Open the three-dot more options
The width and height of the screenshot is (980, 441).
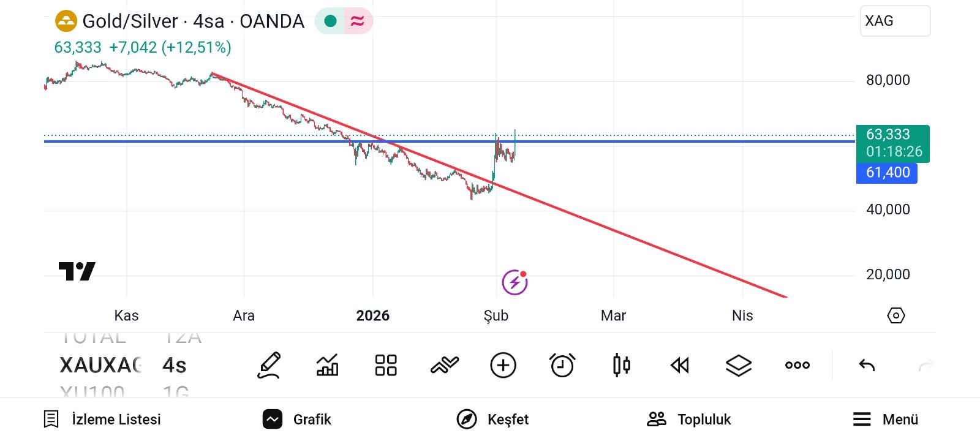797,366
